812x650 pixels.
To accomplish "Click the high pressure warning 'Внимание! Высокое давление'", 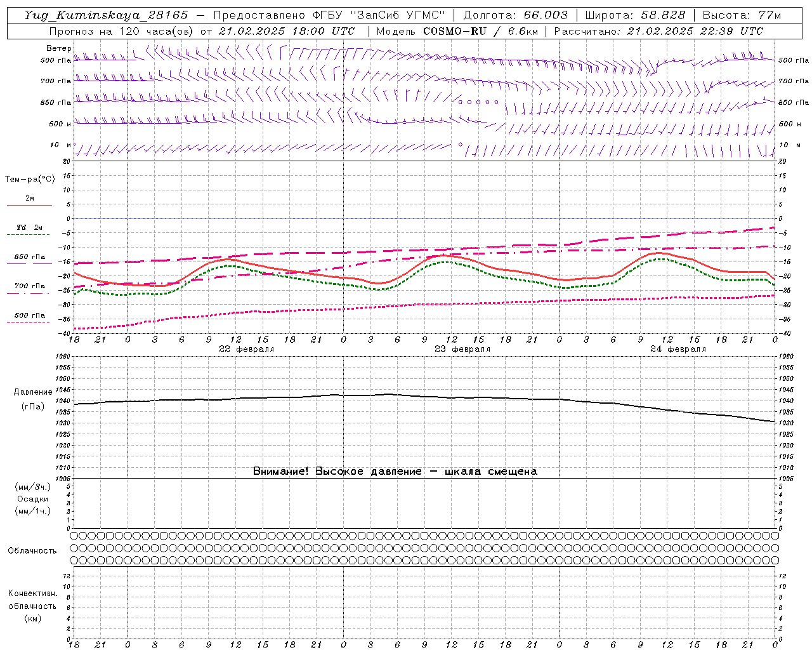I will [337, 472].
